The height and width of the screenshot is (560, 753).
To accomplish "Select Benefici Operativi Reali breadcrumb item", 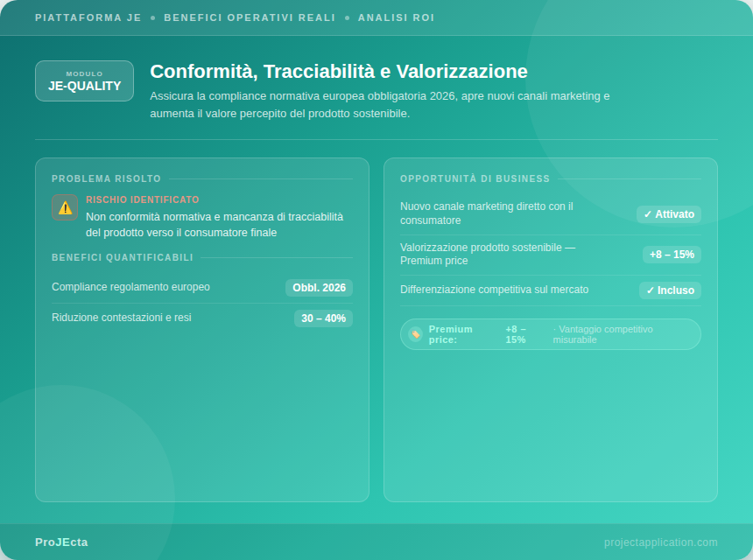I will click(250, 17).
